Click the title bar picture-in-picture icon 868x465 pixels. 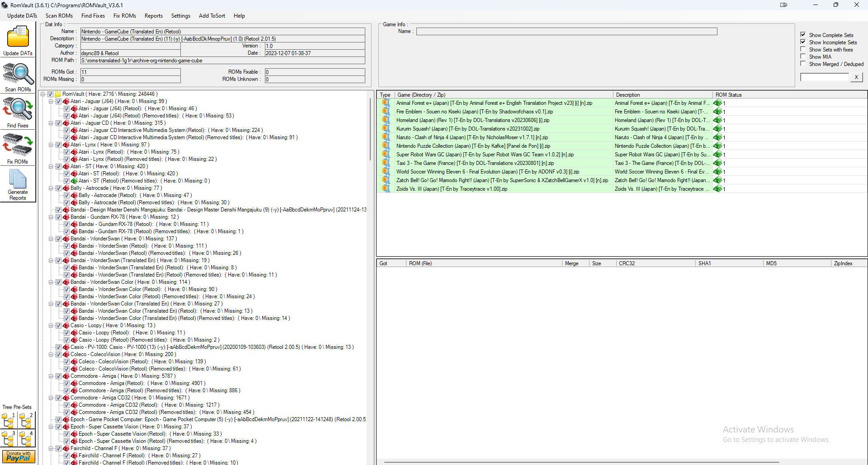coord(783,5)
